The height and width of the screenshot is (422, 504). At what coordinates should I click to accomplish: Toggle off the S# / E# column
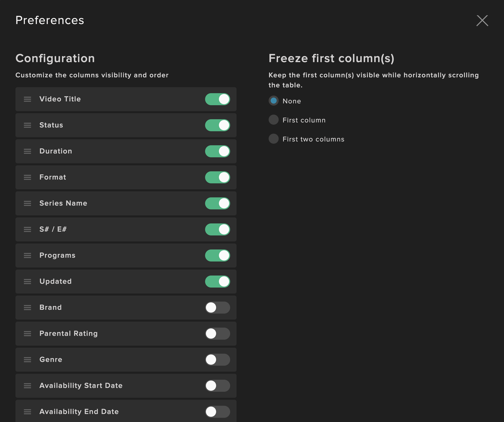click(218, 229)
